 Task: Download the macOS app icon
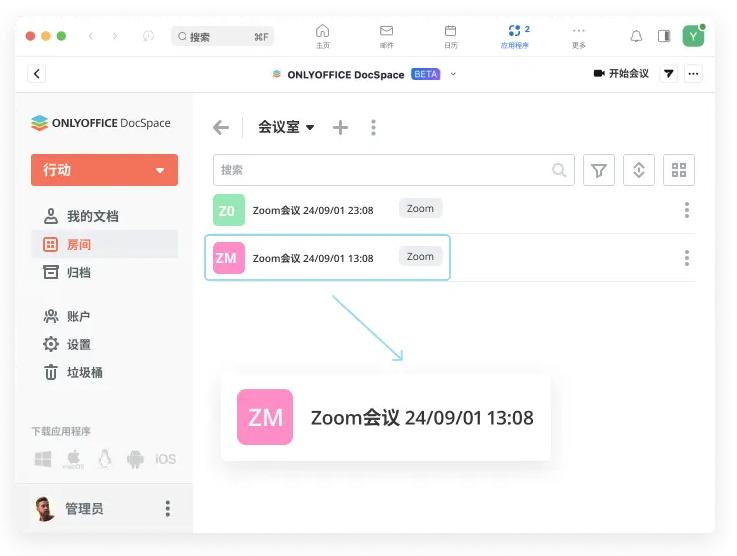coord(73,459)
